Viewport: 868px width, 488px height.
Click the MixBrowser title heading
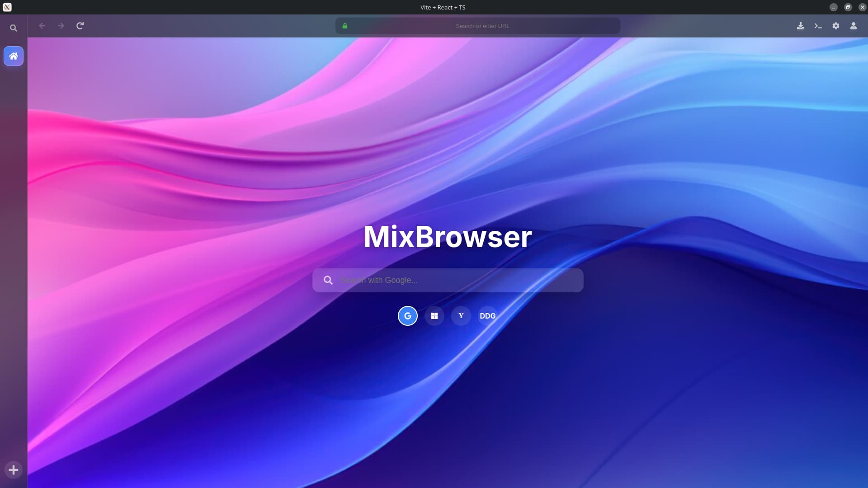coord(448,237)
